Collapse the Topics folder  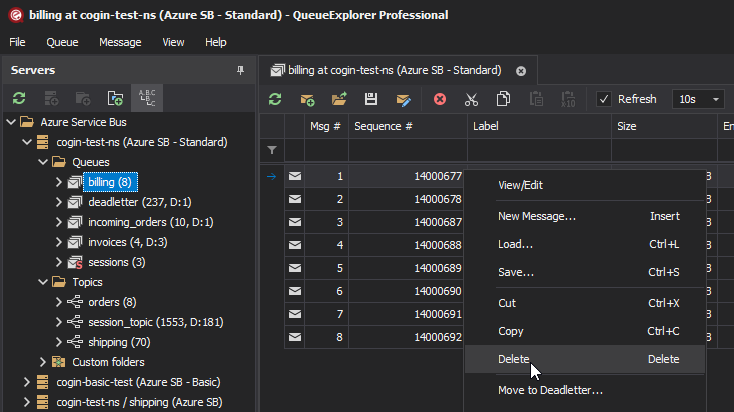43,282
